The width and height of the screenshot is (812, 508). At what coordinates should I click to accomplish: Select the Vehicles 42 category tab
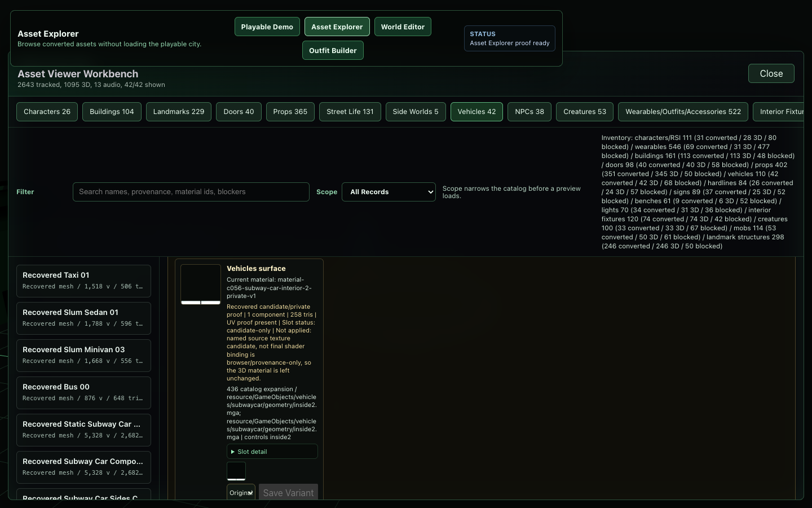tap(476, 112)
